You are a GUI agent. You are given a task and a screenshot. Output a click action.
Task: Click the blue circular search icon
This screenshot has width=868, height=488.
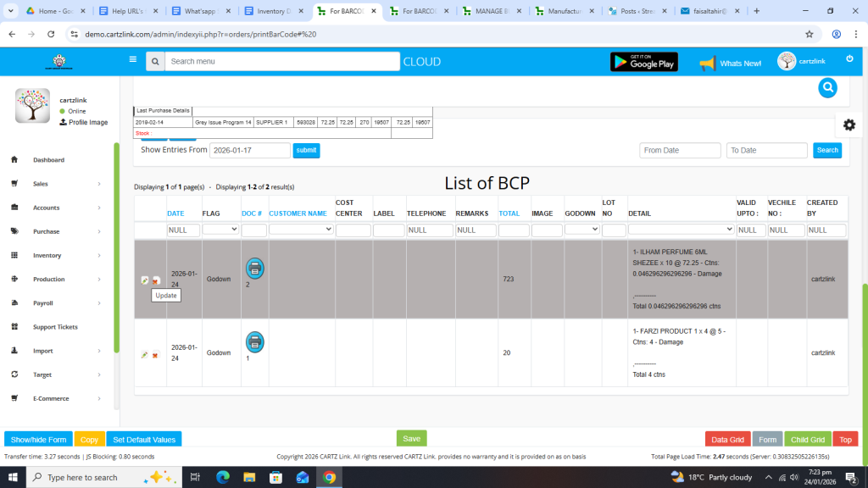827,87
